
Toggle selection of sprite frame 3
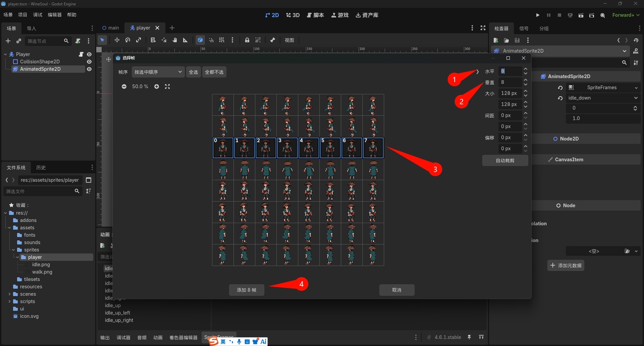(287, 148)
